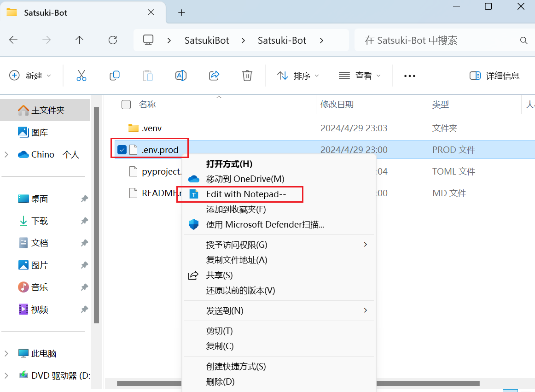This screenshot has height=392, width=535.
Task: Toggle the 详细信息 details pane
Action: 494,76
